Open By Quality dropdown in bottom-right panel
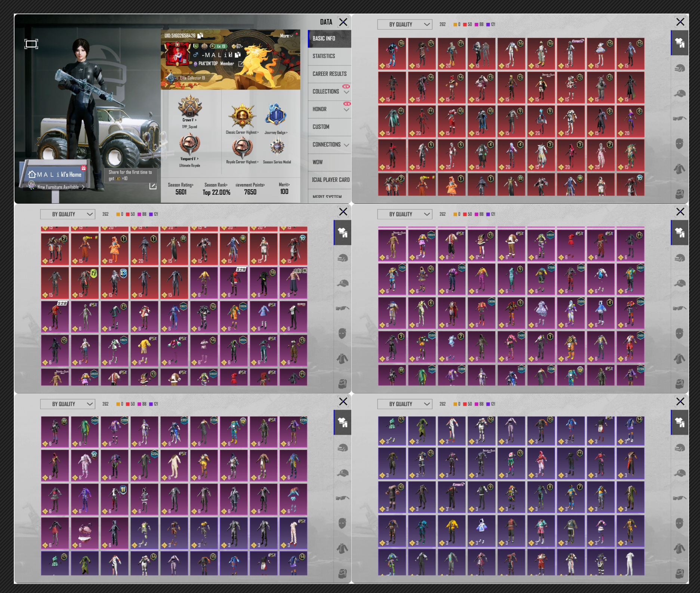The width and height of the screenshot is (700, 593). pos(405,404)
